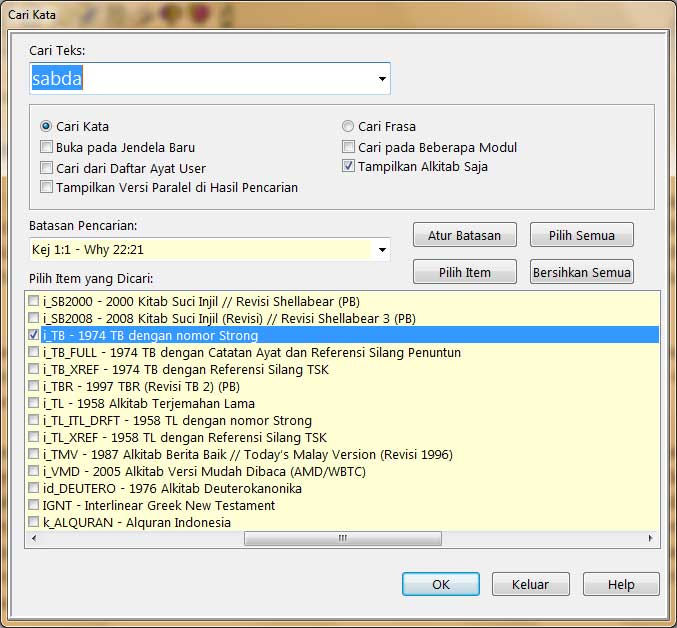Check Cari pada Beberapa Modul

point(348,147)
